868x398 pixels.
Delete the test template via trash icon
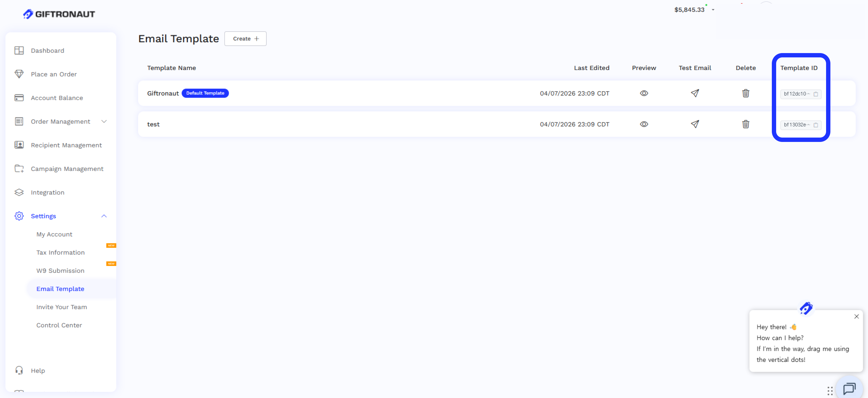coord(746,124)
